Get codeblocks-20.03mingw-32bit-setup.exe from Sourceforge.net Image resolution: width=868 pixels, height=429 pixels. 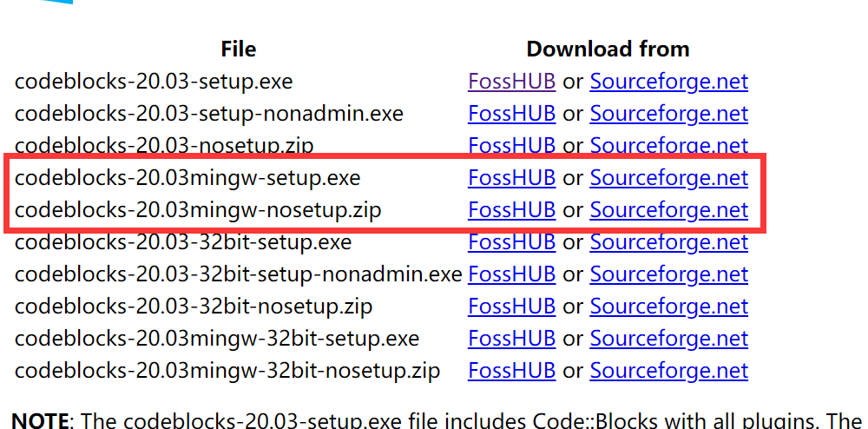pos(668,338)
